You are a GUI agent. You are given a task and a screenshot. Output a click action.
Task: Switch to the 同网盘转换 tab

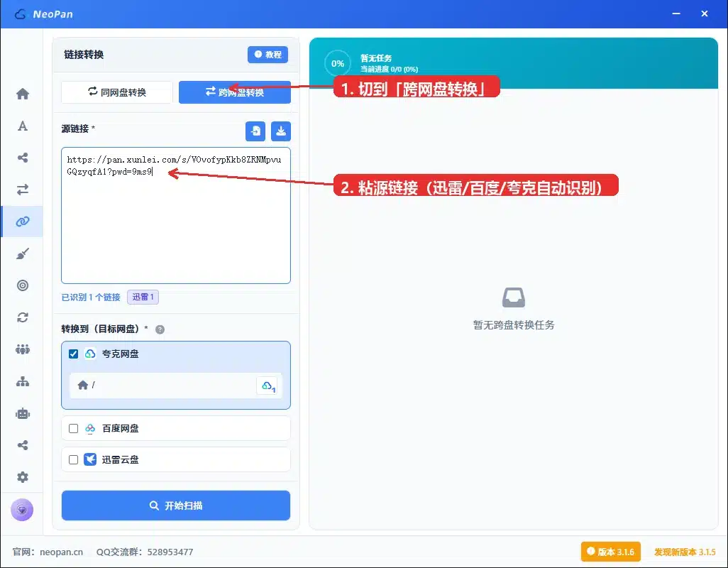coord(117,92)
